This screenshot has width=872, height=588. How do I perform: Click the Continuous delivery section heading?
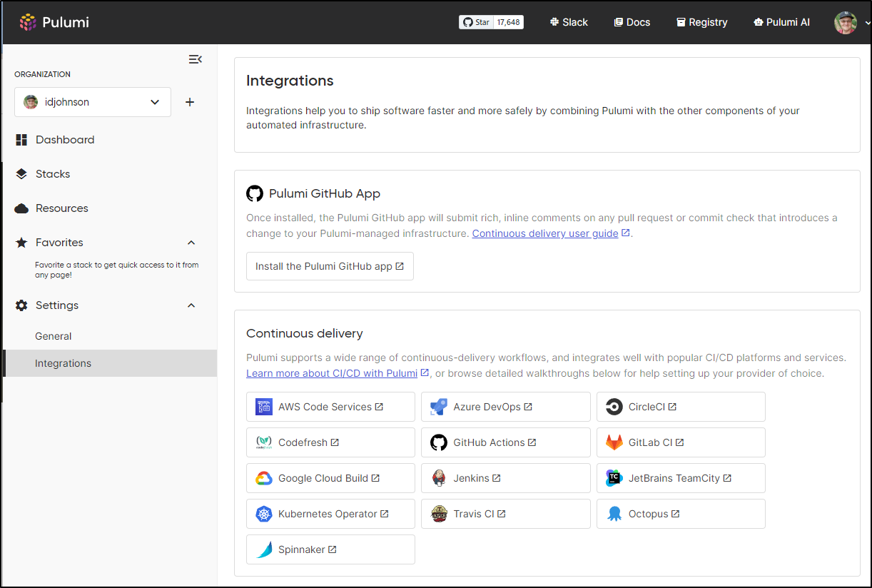[x=305, y=333]
